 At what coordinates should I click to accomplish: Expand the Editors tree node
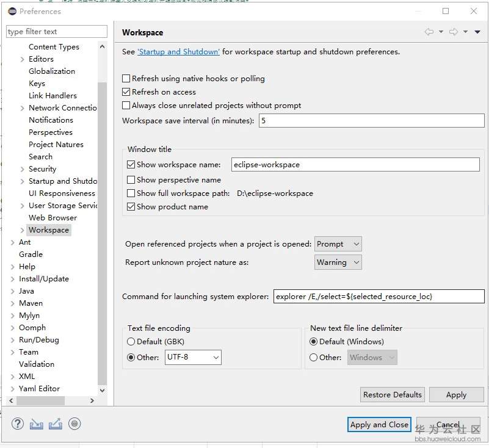tap(22, 59)
